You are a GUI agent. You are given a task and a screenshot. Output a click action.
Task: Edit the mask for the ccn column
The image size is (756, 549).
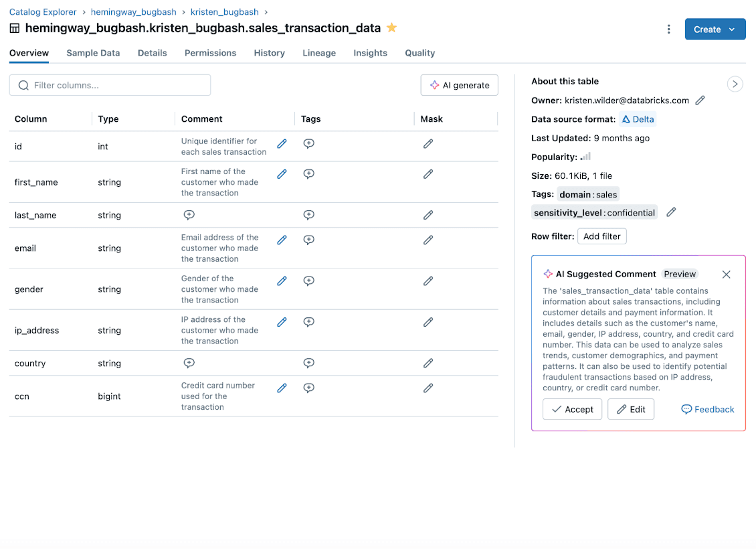click(x=428, y=388)
